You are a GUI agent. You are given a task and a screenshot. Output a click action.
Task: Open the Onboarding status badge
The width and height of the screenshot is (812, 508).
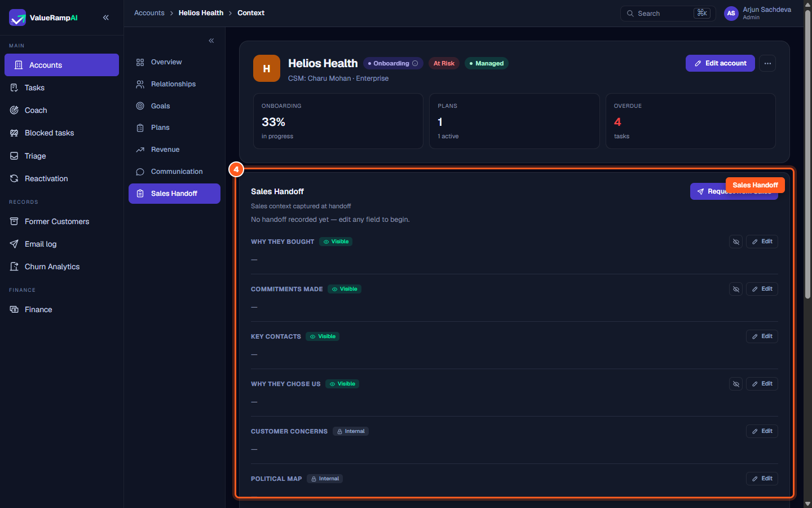(393, 63)
